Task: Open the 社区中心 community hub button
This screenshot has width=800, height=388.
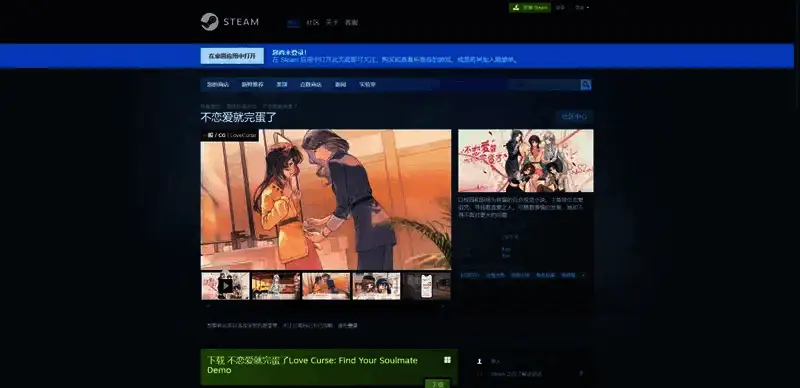Action: (x=574, y=117)
